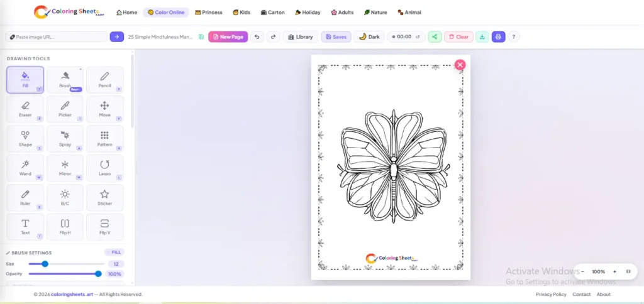Zoom out with the minus button
Image resolution: width=644 pixels, height=304 pixels.
(582, 271)
